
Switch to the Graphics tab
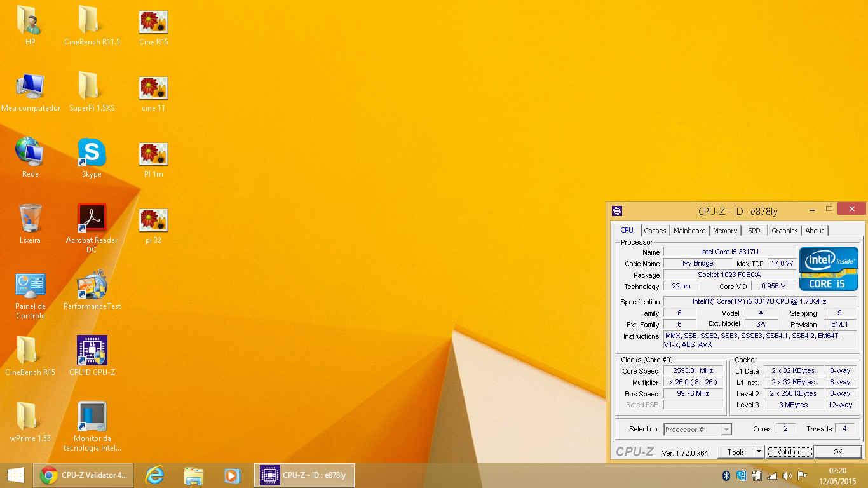785,231
